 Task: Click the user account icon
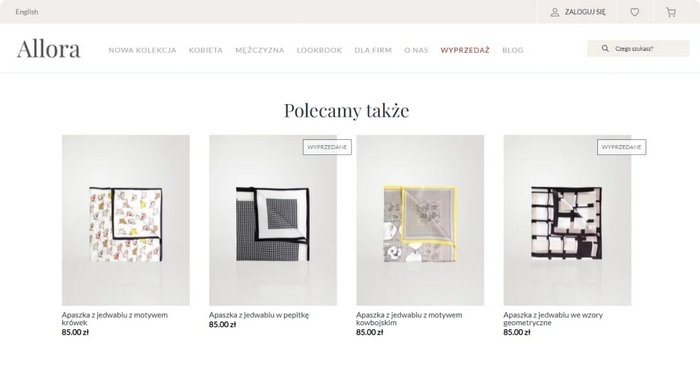click(x=554, y=12)
